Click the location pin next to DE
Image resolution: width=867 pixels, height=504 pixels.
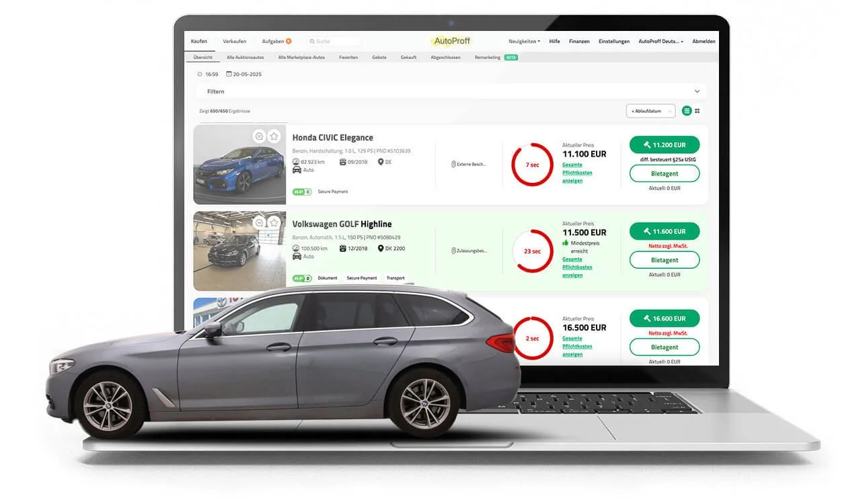point(381,162)
